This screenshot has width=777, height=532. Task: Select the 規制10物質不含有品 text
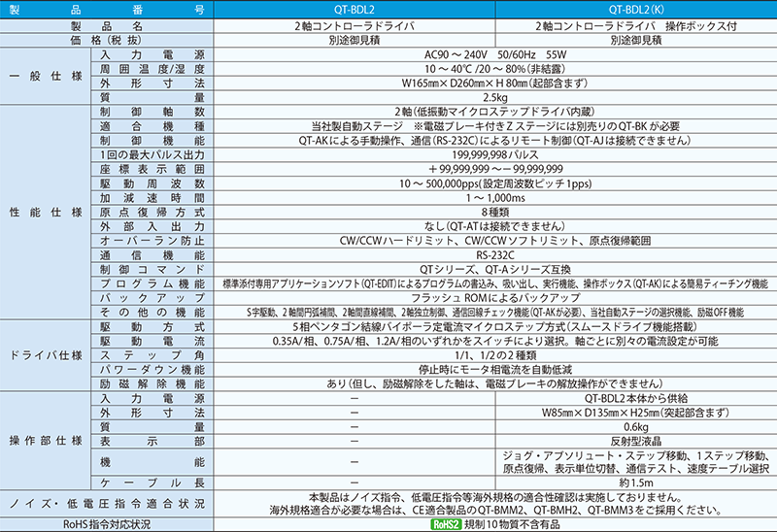click(512, 524)
